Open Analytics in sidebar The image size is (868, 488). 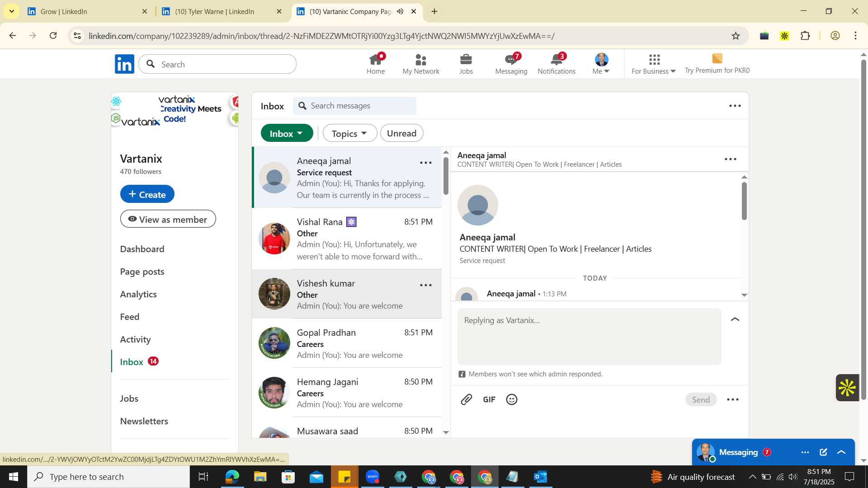point(139,294)
